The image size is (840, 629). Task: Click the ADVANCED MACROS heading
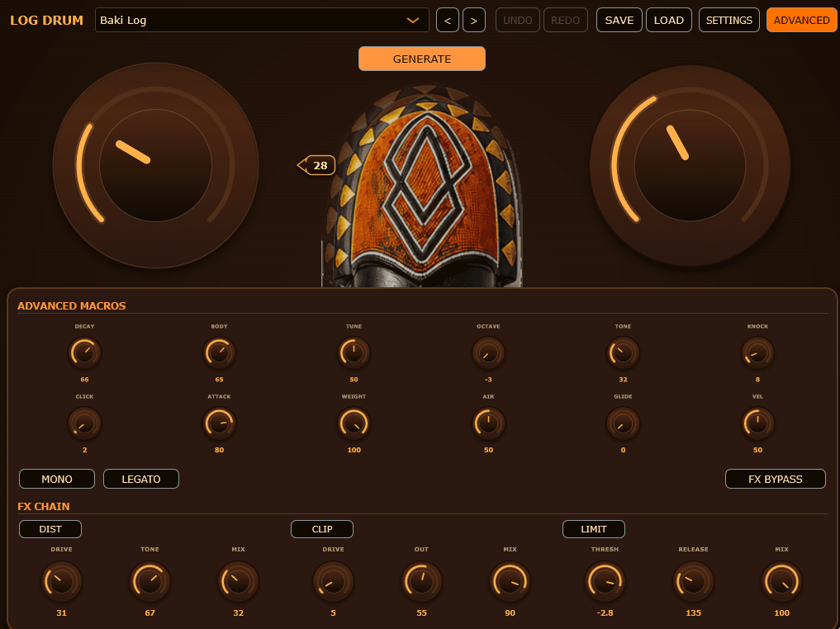point(71,305)
